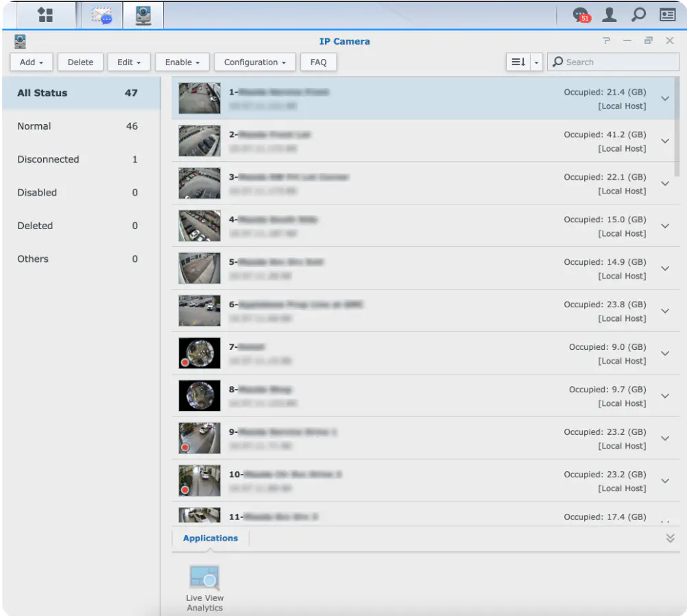The height and width of the screenshot is (616, 687).
Task: Expand details for camera 6
Action: pos(665,311)
